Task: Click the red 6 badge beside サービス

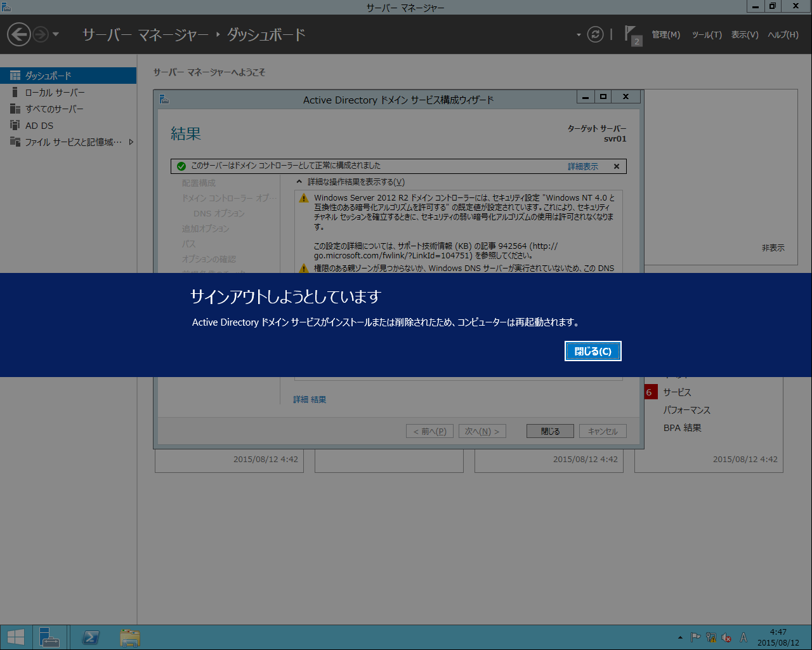Action: coord(650,392)
